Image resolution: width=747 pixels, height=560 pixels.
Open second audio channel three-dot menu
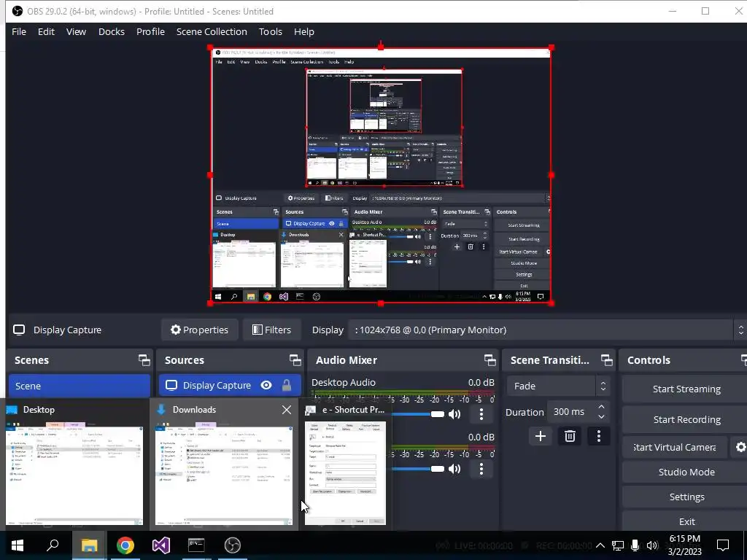[x=481, y=469]
